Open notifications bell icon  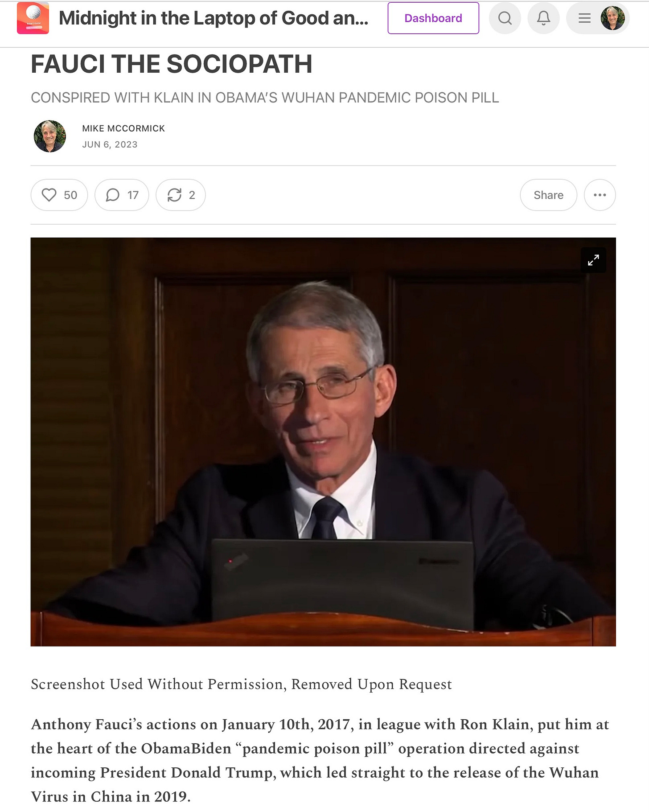543,18
